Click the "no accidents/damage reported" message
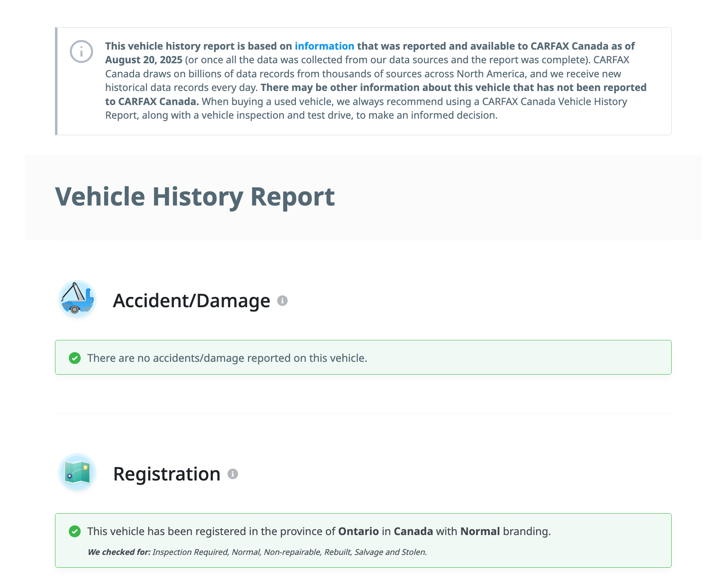 coord(227,358)
